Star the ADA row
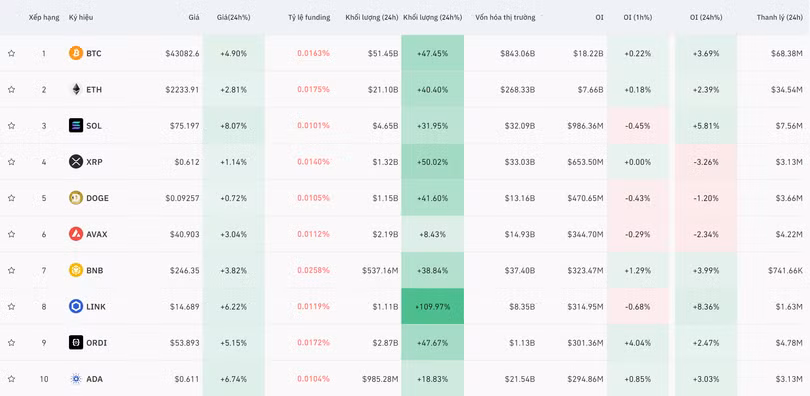 [11, 378]
